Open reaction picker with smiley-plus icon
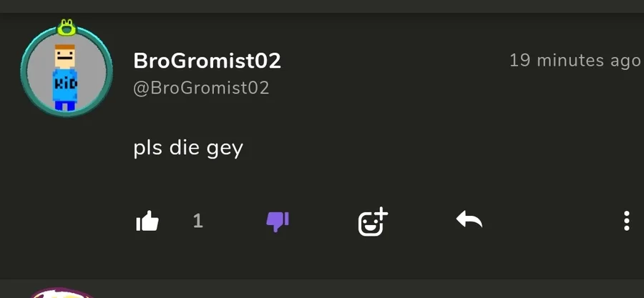This screenshot has width=644, height=298. pyautogui.click(x=373, y=222)
